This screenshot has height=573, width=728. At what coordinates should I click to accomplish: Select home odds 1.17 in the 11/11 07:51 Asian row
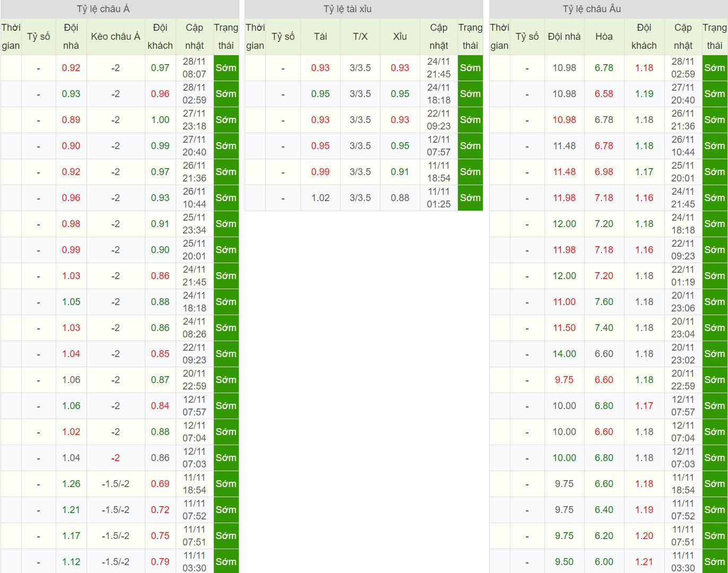pos(71,536)
